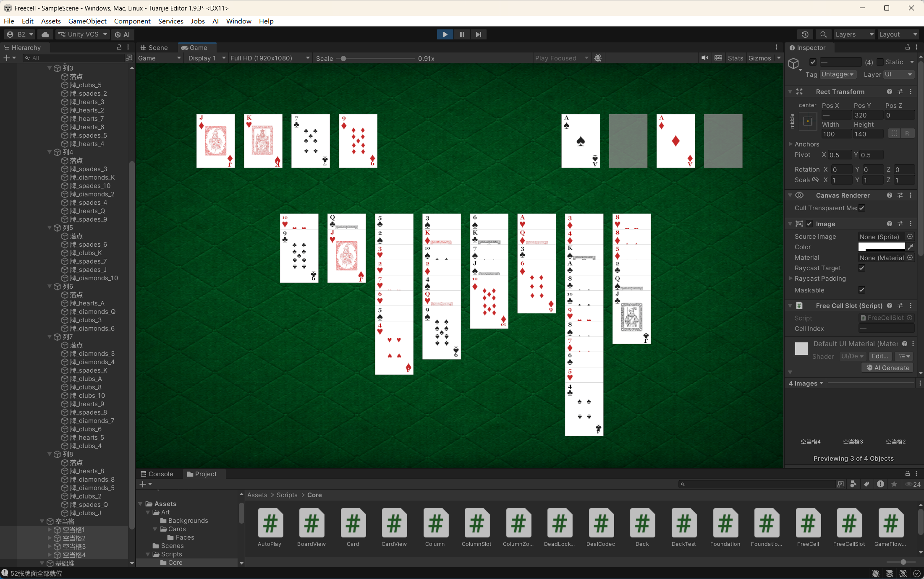Switch to the Console tab

[x=157, y=474]
